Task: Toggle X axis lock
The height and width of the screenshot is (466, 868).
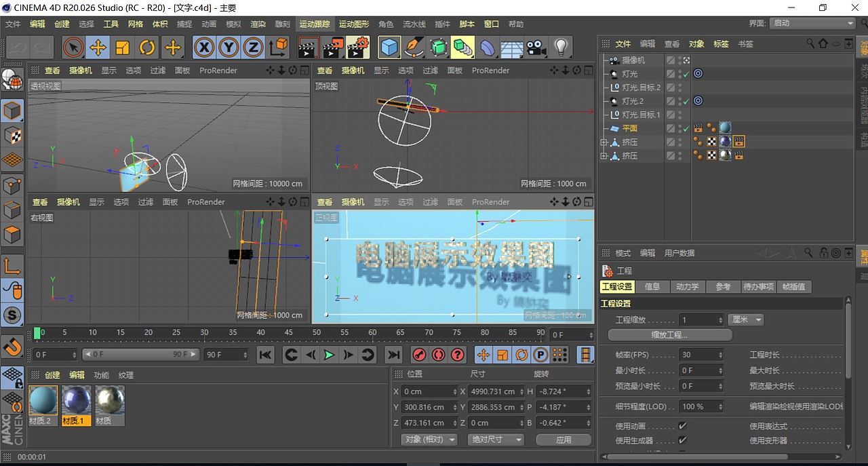Action: (204, 47)
